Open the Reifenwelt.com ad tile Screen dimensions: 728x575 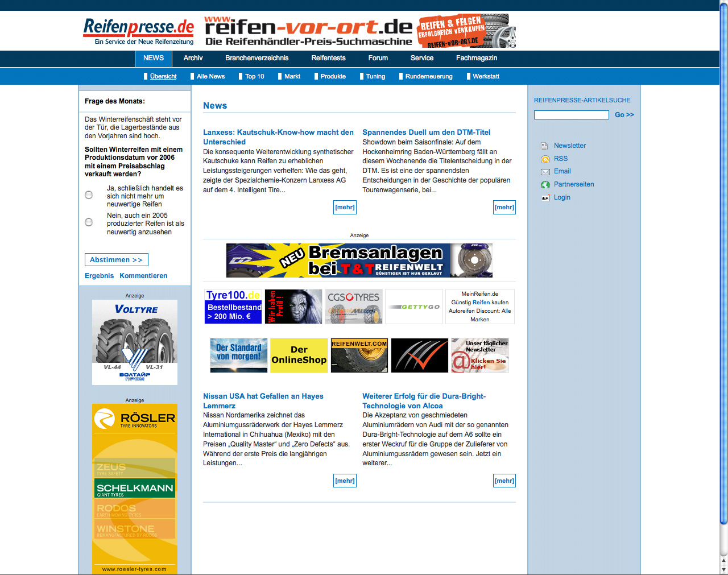(359, 355)
